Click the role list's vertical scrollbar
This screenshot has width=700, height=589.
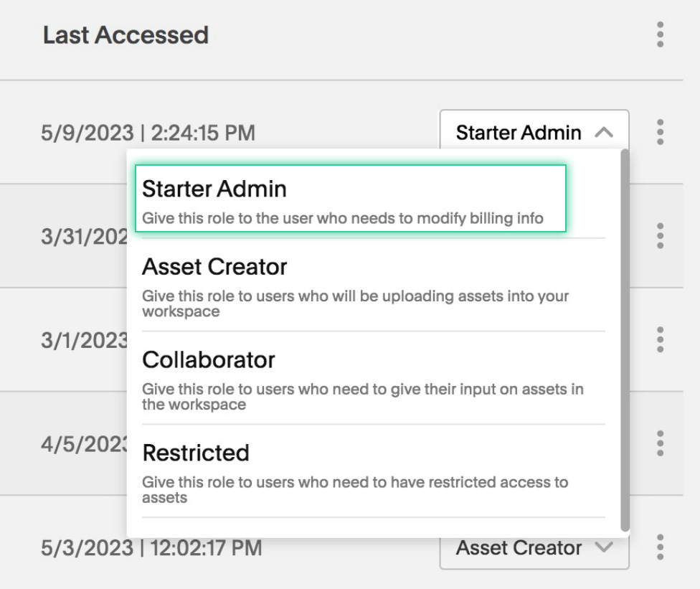625,340
